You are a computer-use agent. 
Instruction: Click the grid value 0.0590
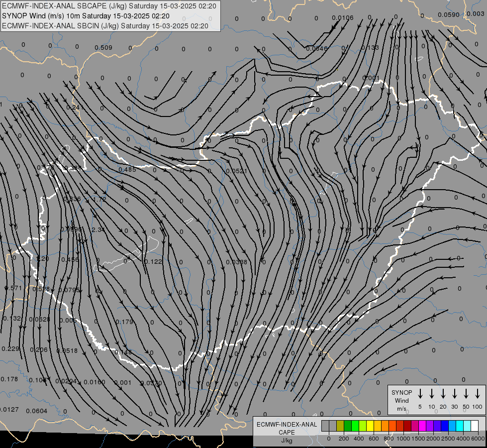tap(449, 14)
